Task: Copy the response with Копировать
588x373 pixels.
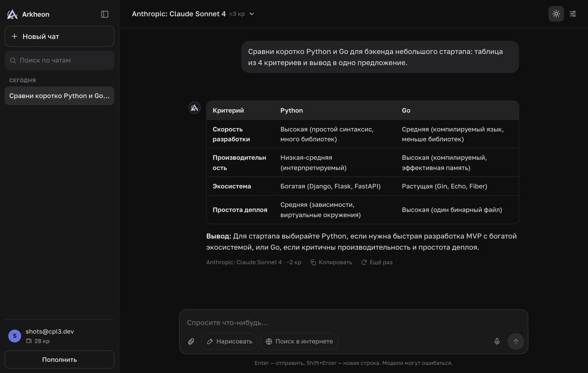Action: [x=331, y=262]
